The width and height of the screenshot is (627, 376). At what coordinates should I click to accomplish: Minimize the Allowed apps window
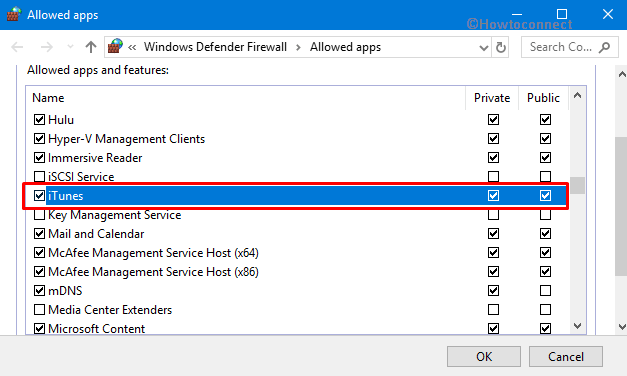point(517,14)
